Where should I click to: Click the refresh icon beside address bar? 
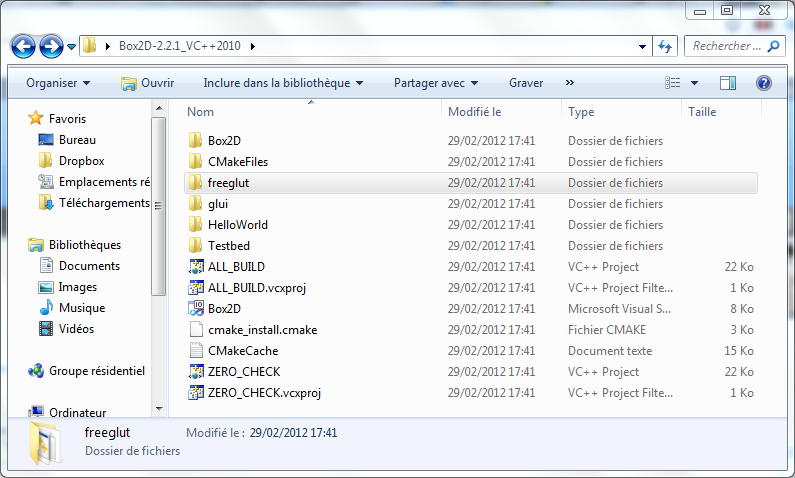click(x=666, y=46)
